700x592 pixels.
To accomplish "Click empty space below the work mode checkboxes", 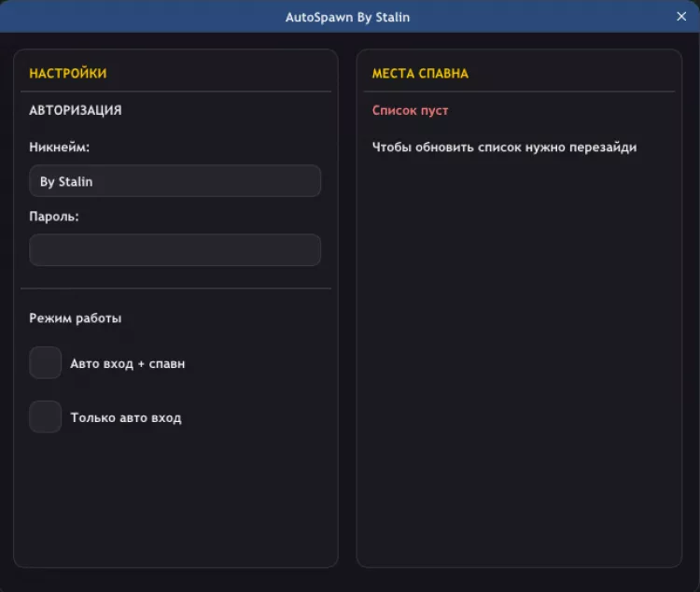I will click(x=175, y=504).
